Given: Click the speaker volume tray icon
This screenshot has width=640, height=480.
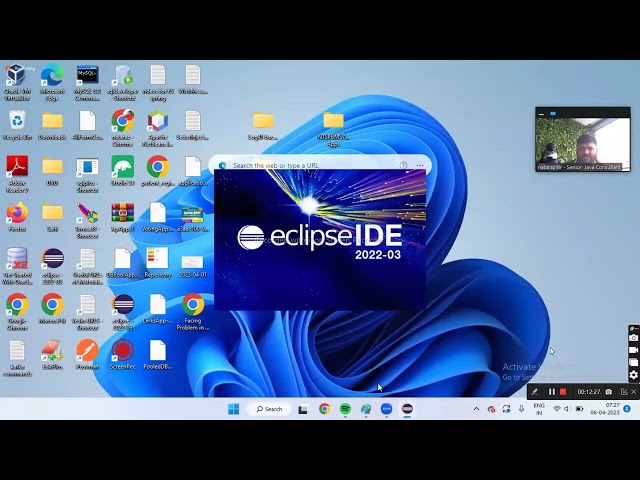Looking at the screenshot, I should [567, 409].
